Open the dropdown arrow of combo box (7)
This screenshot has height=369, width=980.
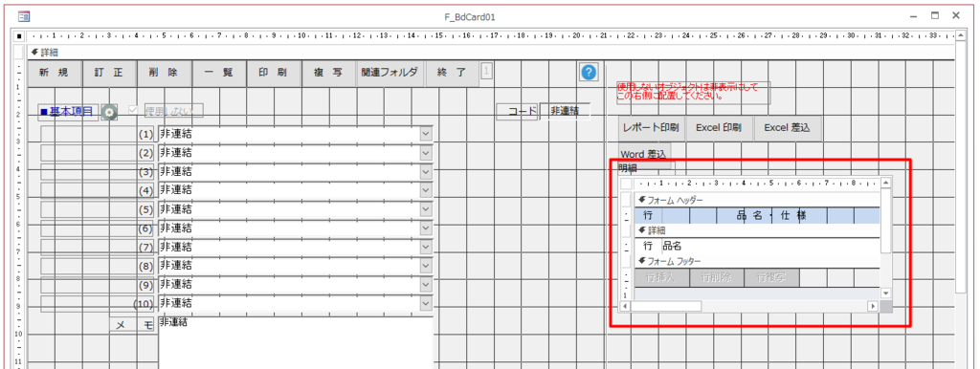(x=426, y=248)
